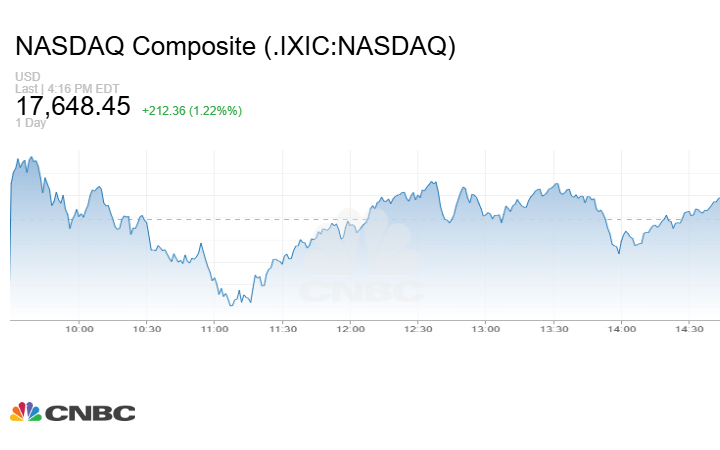The height and width of the screenshot is (450, 720).
Task: Click the CNBC peacock logo icon
Action: pyautogui.click(x=26, y=412)
